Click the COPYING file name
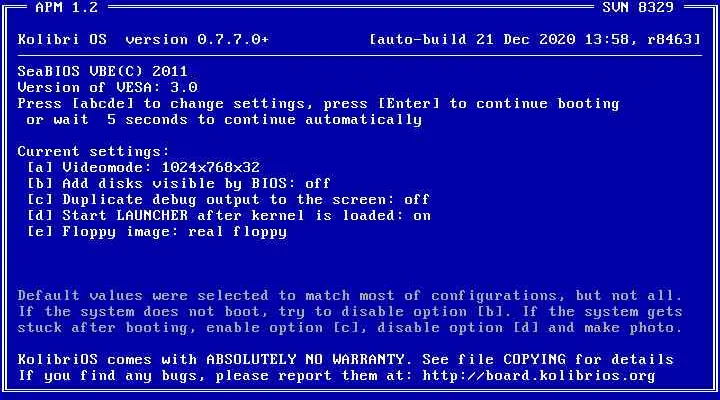 point(534,359)
